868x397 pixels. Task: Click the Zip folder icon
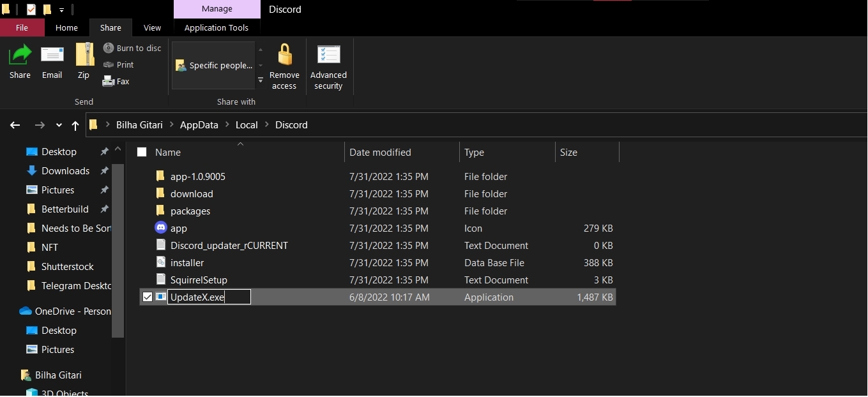point(84,56)
